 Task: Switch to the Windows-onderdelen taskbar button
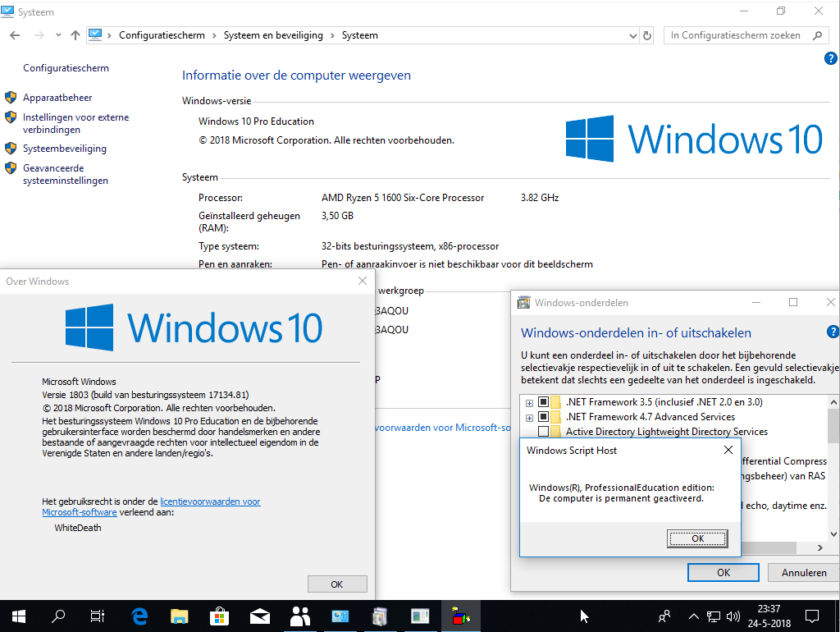380,616
